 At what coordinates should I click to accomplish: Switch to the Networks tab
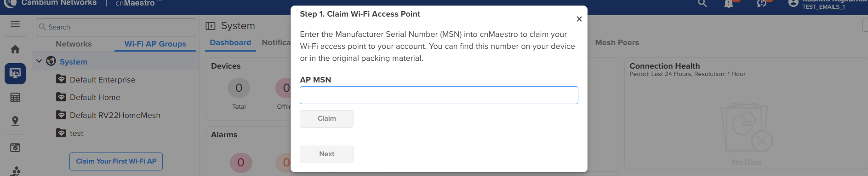click(74, 44)
